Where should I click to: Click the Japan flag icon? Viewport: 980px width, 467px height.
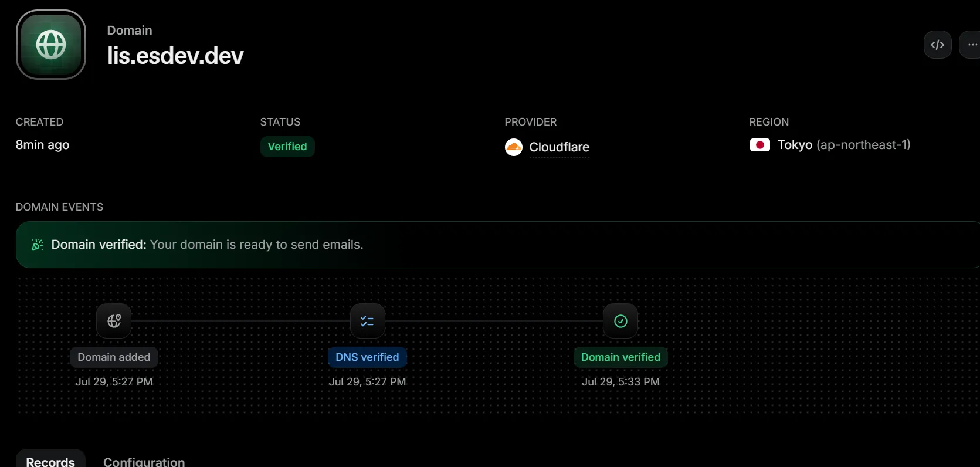click(x=760, y=145)
